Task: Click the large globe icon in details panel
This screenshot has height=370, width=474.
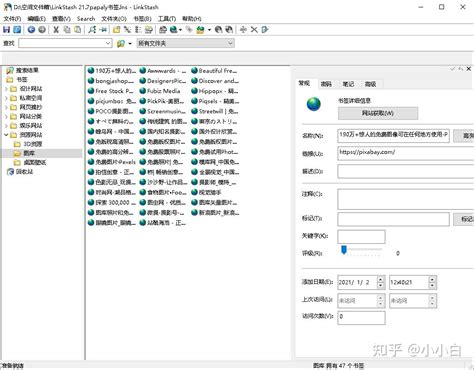Action: pyautogui.click(x=314, y=104)
